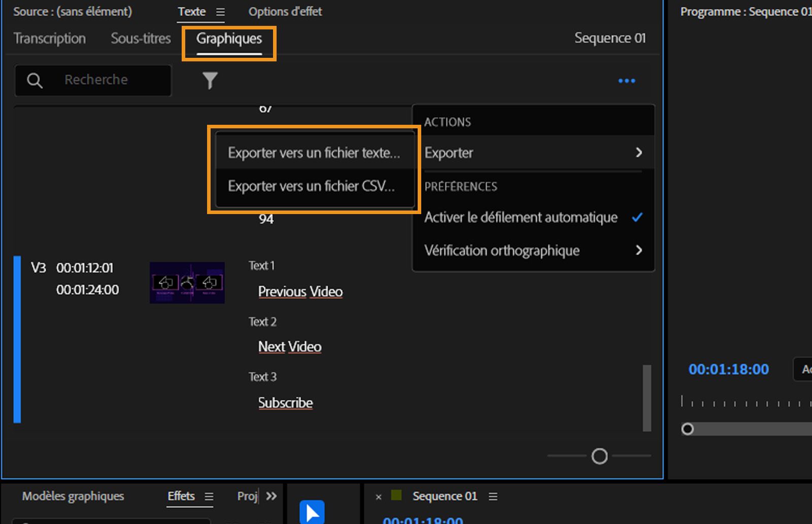This screenshot has width=812, height=524.
Task: Select the Sequence 01 timeline tab
Action: [445, 496]
